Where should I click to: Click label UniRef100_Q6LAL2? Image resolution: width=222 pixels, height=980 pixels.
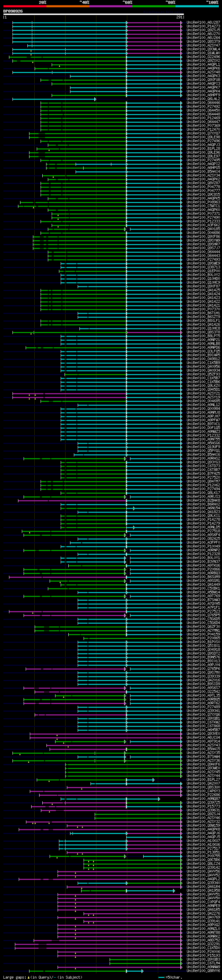coord(203,99)
